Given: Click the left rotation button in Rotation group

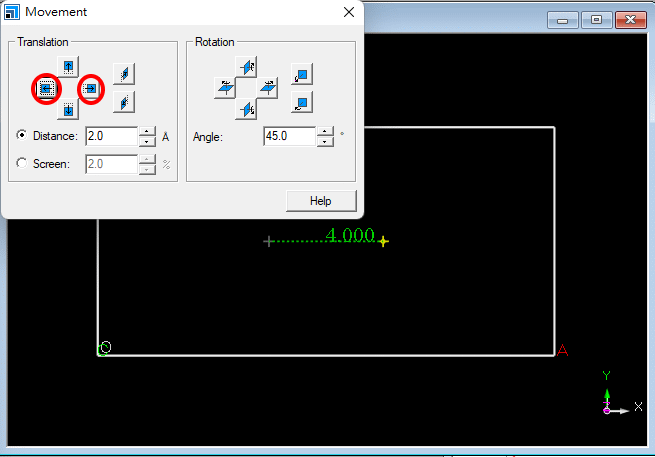Looking at the screenshot, I should [x=224, y=89].
